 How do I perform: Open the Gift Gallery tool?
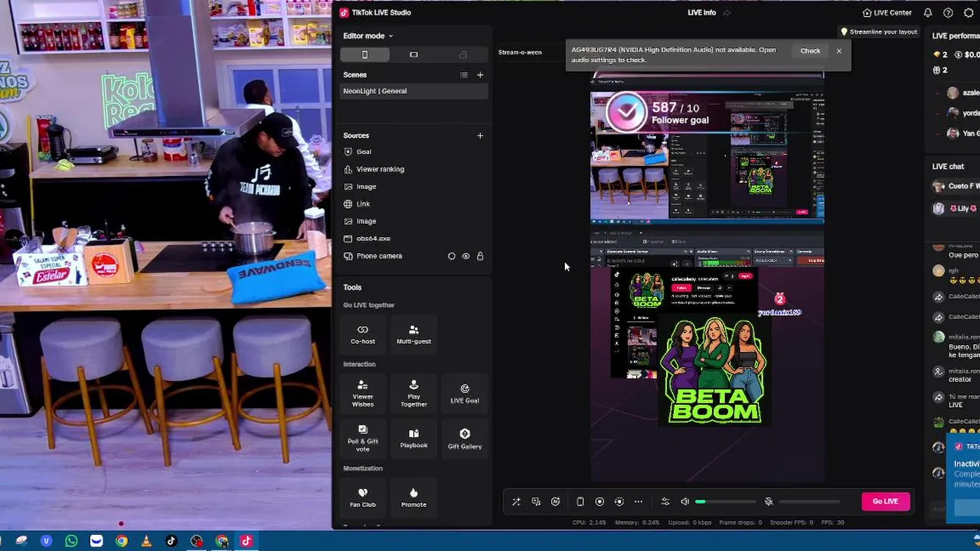click(465, 439)
